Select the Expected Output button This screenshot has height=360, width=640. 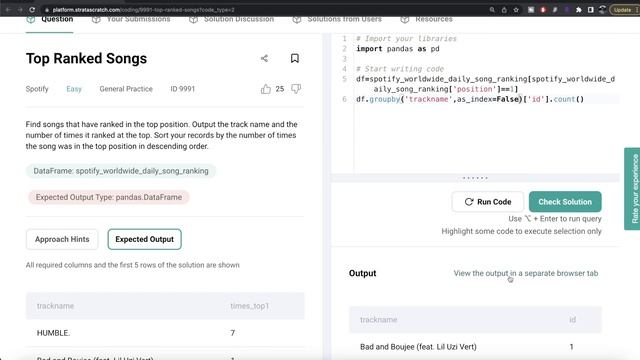[144, 239]
